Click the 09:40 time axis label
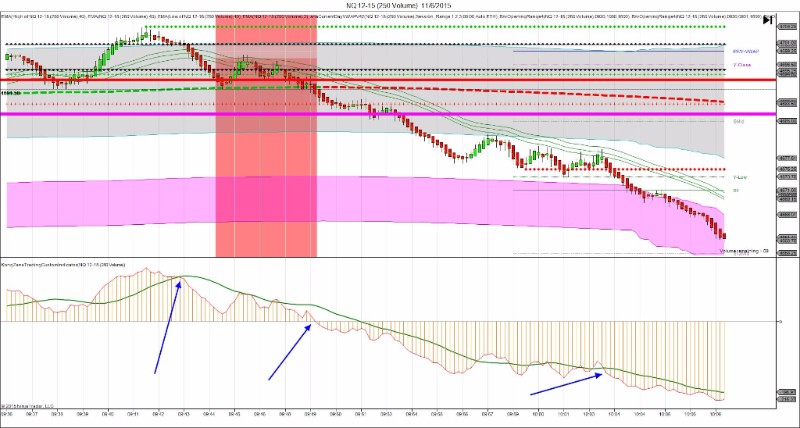Screen dimensions: 800x428 (108, 414)
